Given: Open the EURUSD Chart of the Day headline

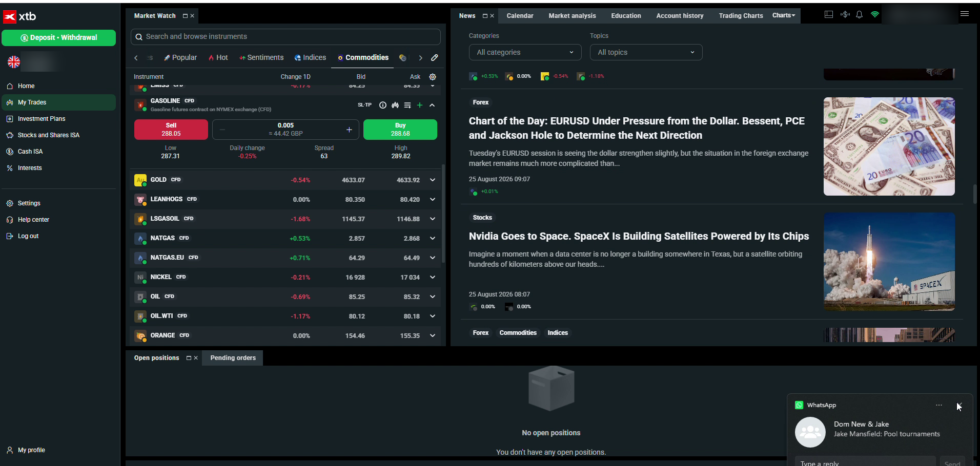Looking at the screenshot, I should [x=637, y=128].
